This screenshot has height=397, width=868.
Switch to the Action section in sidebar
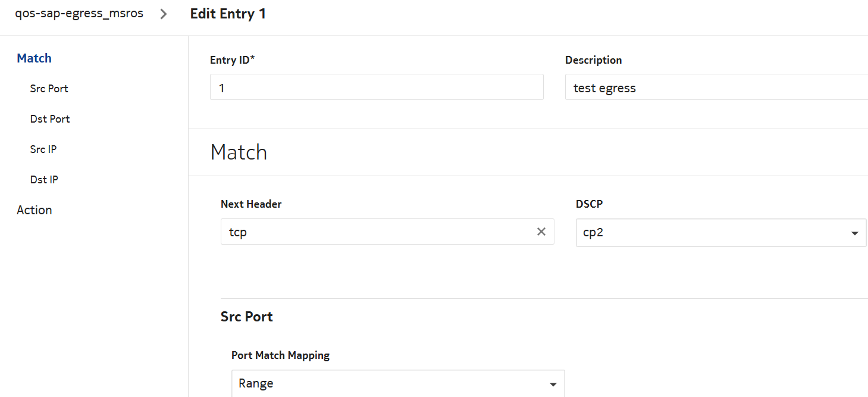click(35, 210)
